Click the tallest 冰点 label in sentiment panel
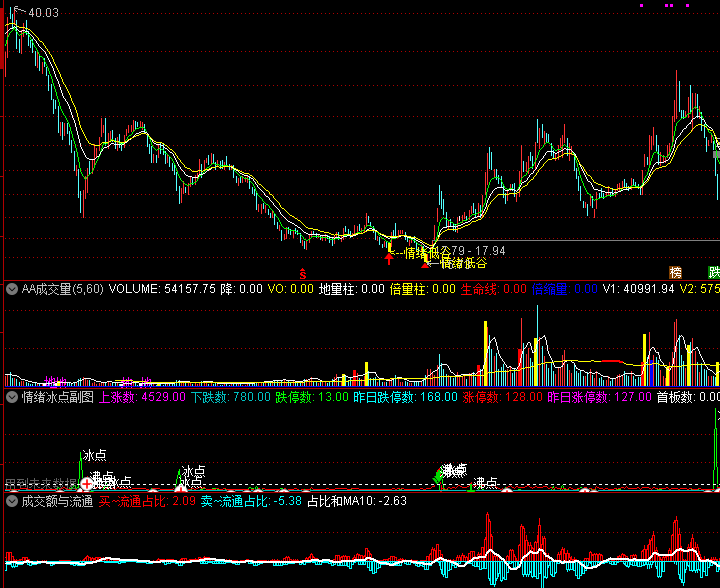This screenshot has height=588, width=720. click(x=95, y=455)
